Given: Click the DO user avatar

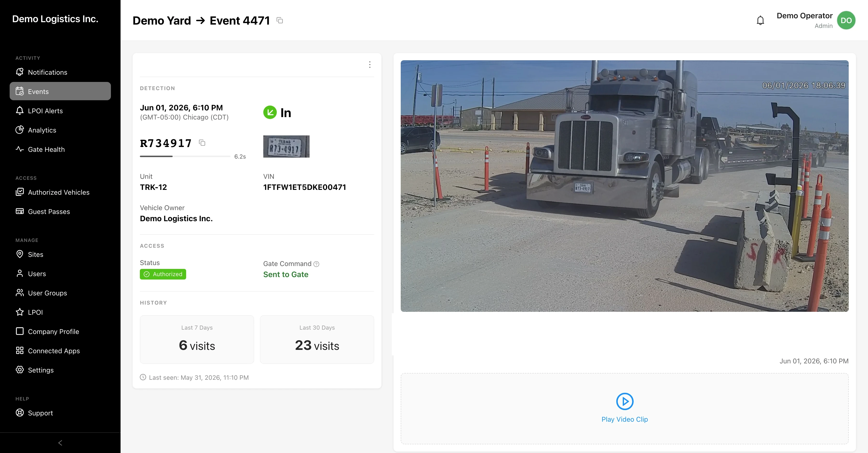Looking at the screenshot, I should click(x=846, y=20).
